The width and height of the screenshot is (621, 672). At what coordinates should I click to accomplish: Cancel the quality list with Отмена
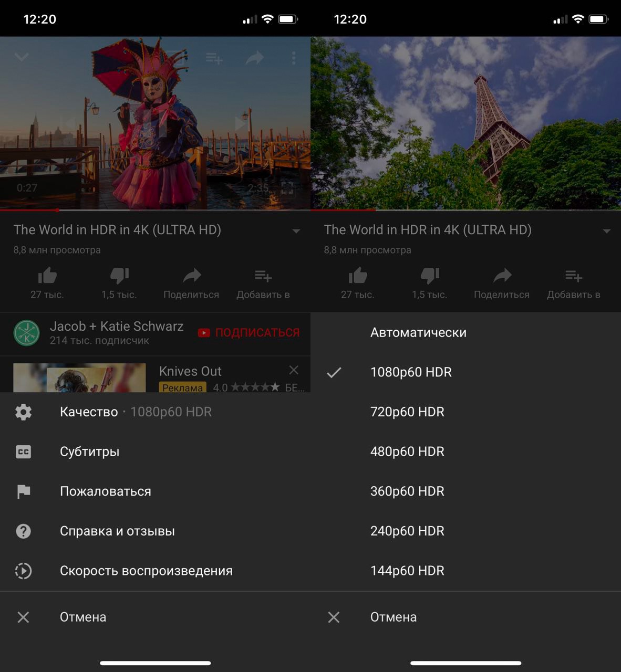[465, 617]
